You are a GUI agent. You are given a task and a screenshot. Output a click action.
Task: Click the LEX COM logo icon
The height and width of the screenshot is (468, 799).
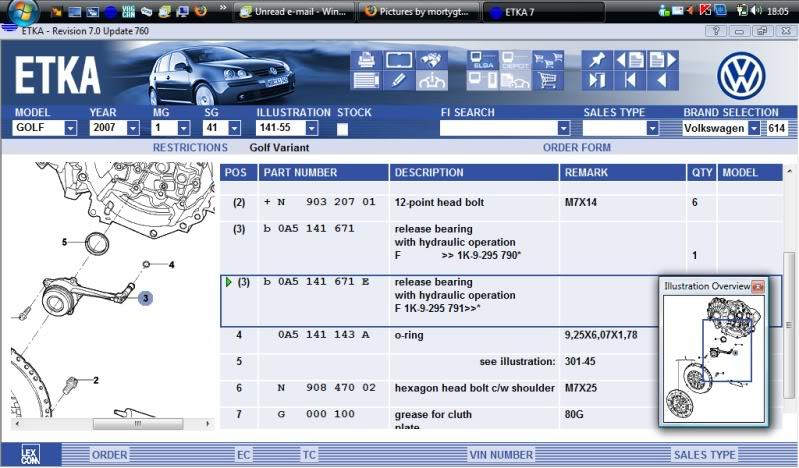point(30,454)
